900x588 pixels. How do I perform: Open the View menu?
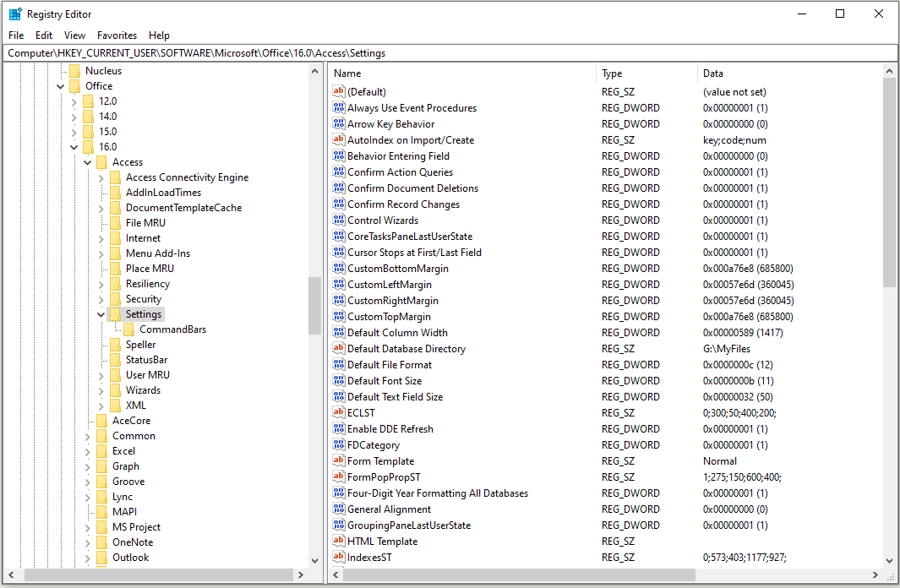point(74,35)
